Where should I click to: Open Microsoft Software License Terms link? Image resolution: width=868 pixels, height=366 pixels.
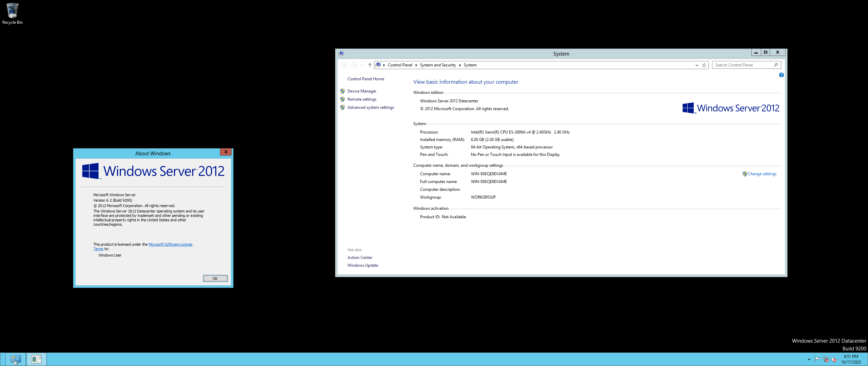(x=170, y=244)
